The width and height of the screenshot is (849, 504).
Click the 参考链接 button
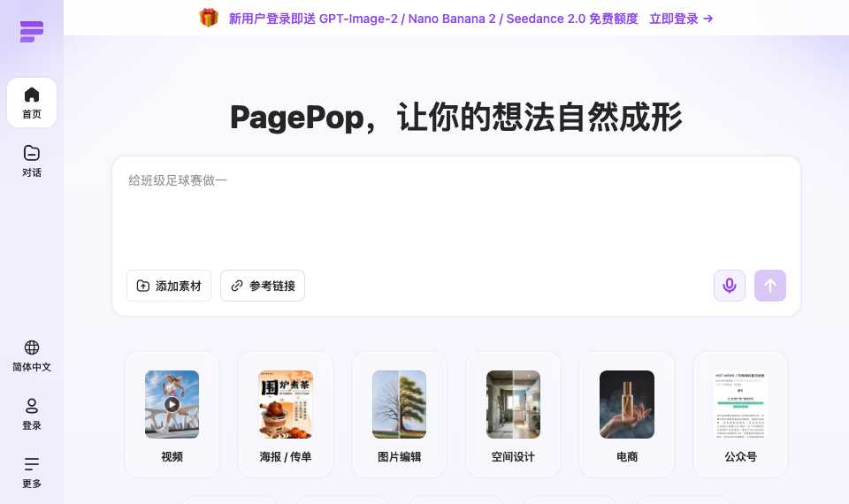(x=263, y=286)
